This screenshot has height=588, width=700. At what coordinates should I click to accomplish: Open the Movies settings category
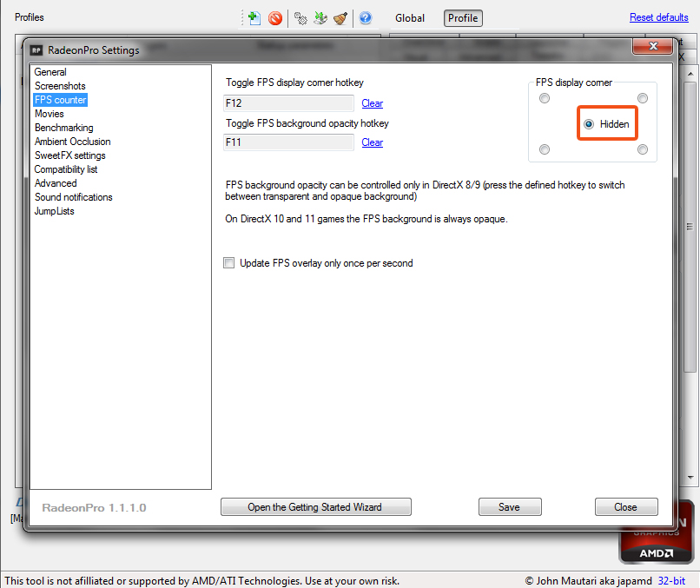(50, 114)
